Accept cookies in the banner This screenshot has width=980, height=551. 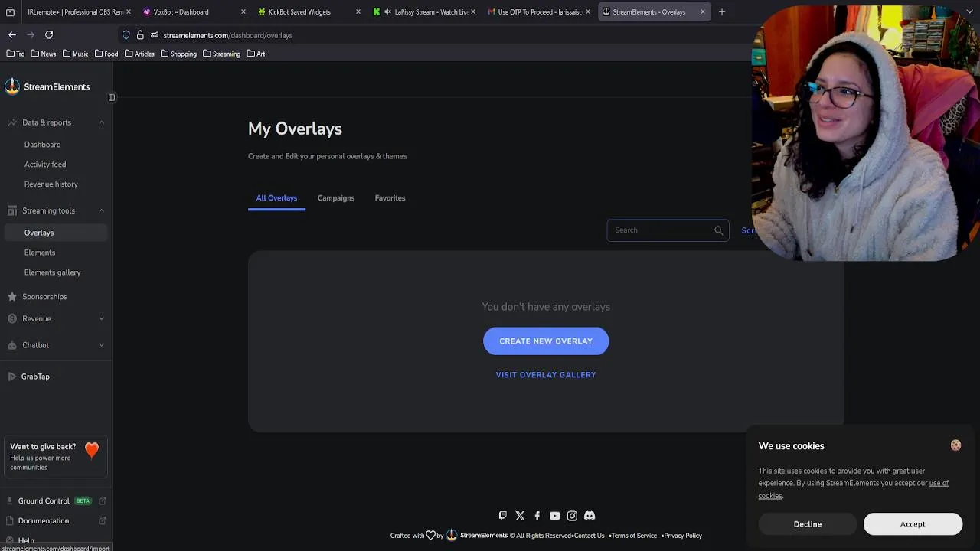click(913, 524)
